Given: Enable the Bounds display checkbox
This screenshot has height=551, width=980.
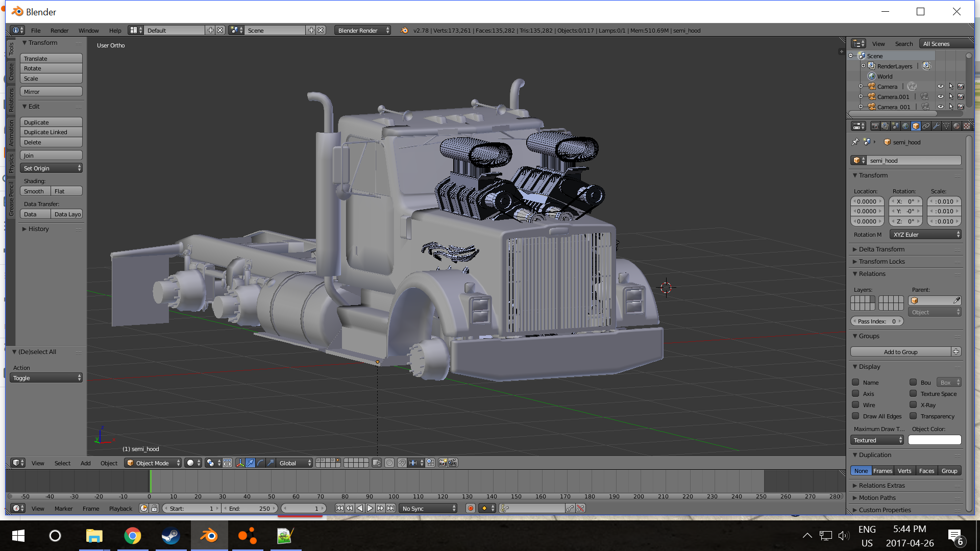Looking at the screenshot, I should [913, 382].
